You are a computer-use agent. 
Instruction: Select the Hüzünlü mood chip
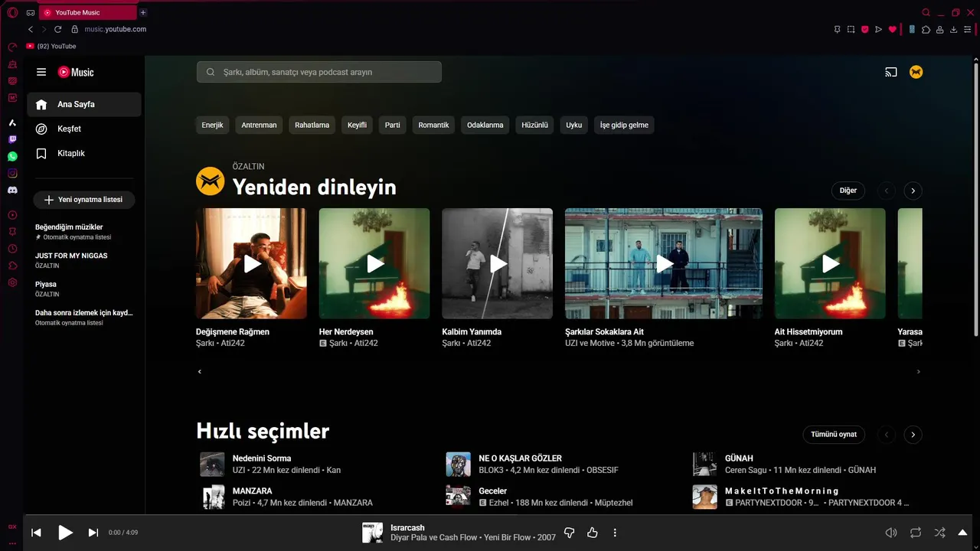pos(534,125)
